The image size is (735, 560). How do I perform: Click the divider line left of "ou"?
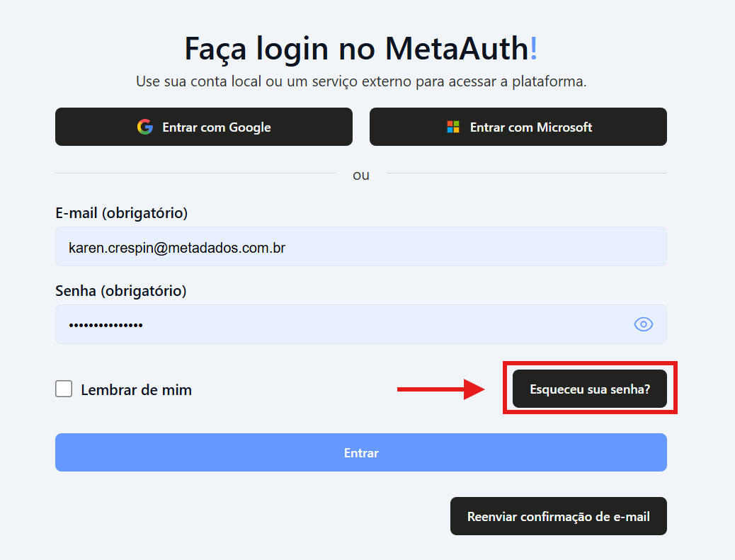click(x=195, y=173)
